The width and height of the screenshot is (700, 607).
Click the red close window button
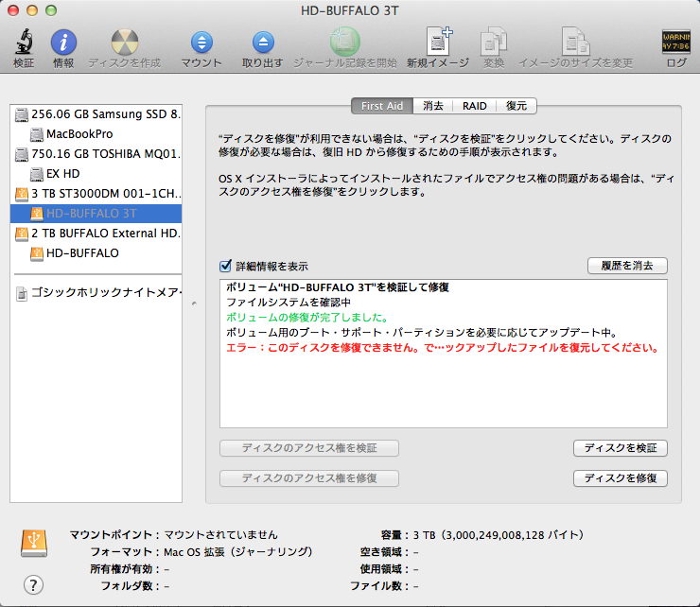click(x=13, y=10)
